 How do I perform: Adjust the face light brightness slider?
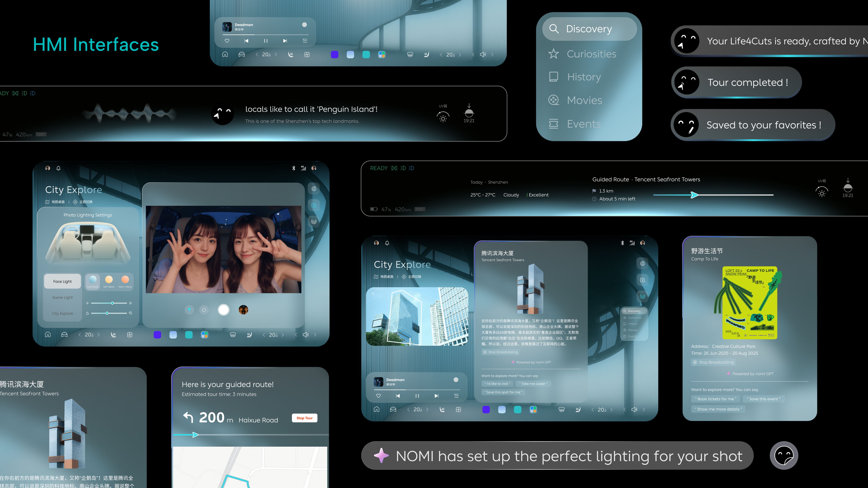tap(113, 303)
